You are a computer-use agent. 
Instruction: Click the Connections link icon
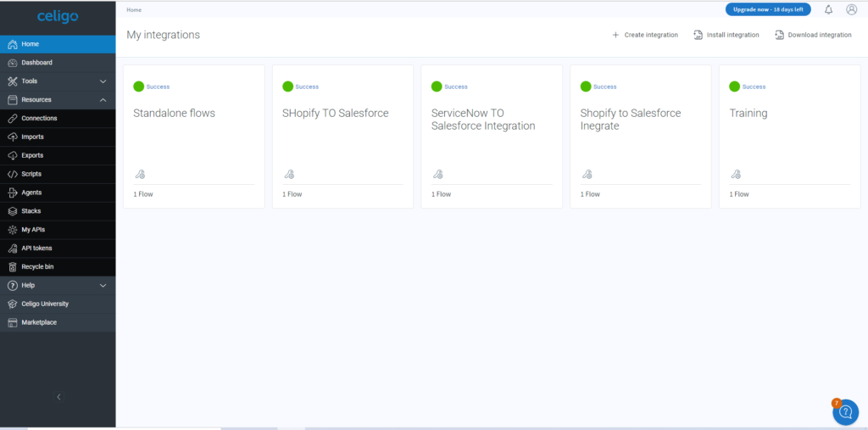(13, 119)
